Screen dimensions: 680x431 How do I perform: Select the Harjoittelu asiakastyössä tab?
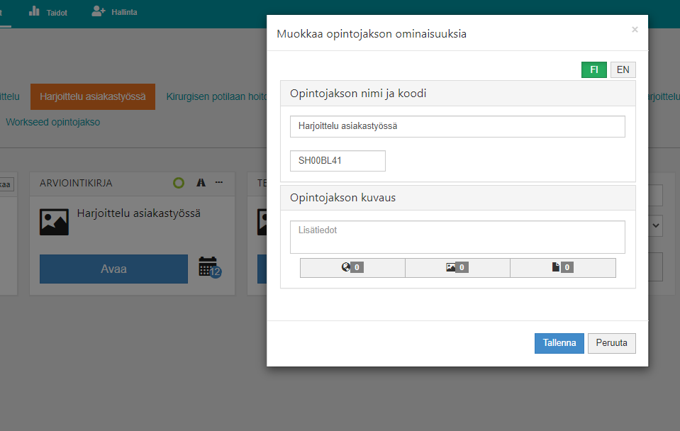pyautogui.click(x=93, y=97)
